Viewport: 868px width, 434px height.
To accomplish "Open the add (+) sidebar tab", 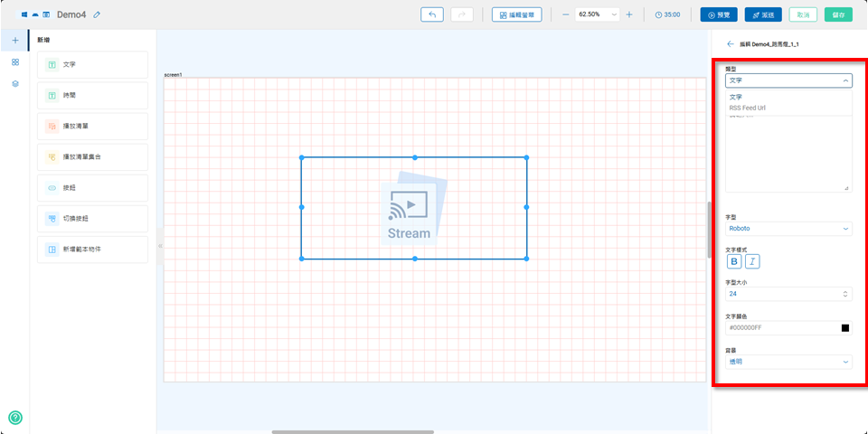I will 14,41.
